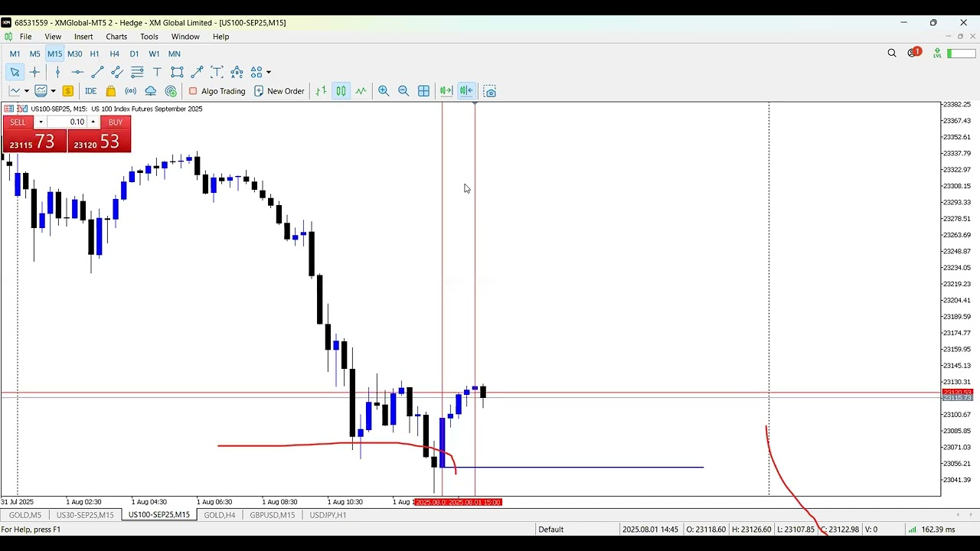Screen dimensions: 980x551
Task: Select the W1 timeframe
Action: [x=154, y=54]
